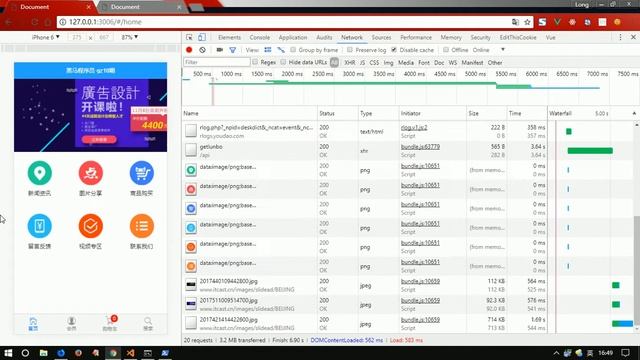Toggle the device toolbar icon
640x360 pixels.
pyautogui.click(x=202, y=37)
